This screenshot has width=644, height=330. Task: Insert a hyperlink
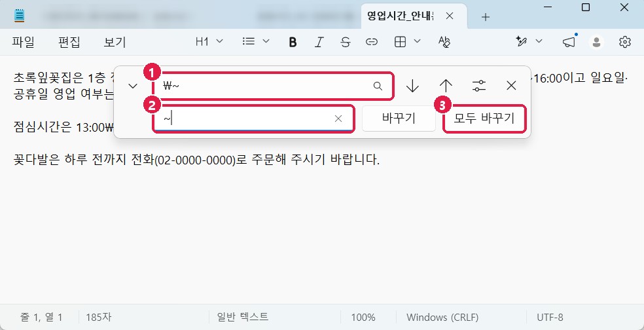[372, 42]
